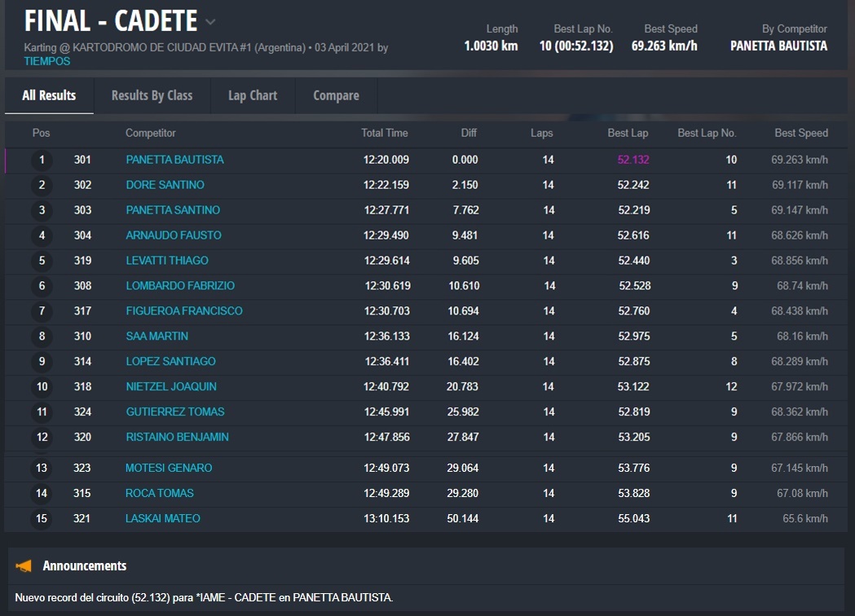
Task: Click position 15 circle badge
Action: pyautogui.click(x=42, y=518)
